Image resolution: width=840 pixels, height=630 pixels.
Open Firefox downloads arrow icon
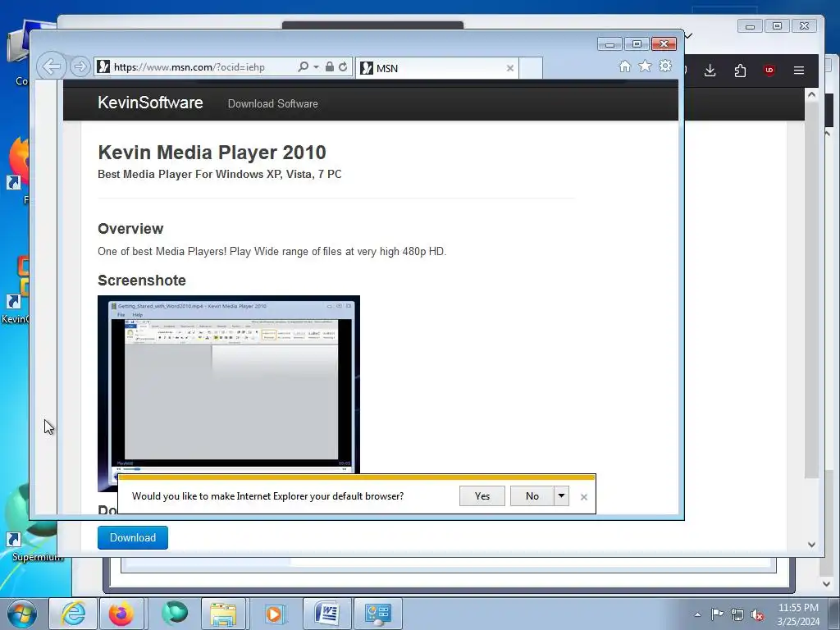coord(710,71)
